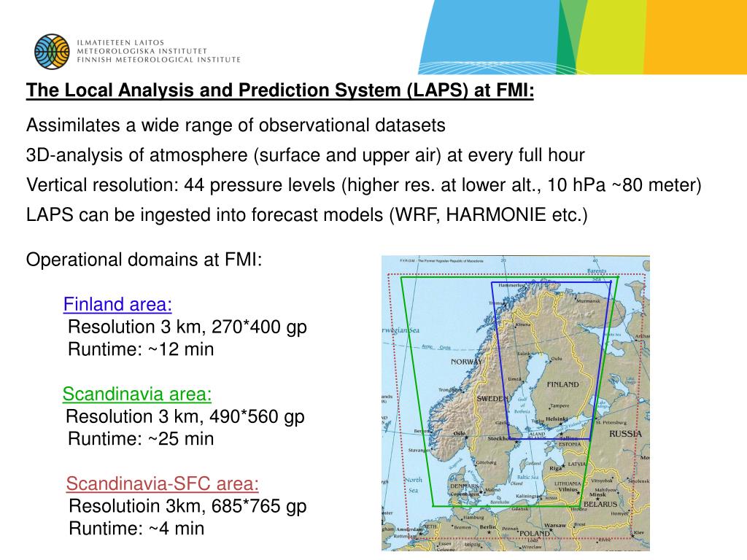This screenshot has width=747, height=560.
Task: Click "Resolutioin 3km, 685*765 gp"
Action: (187, 506)
